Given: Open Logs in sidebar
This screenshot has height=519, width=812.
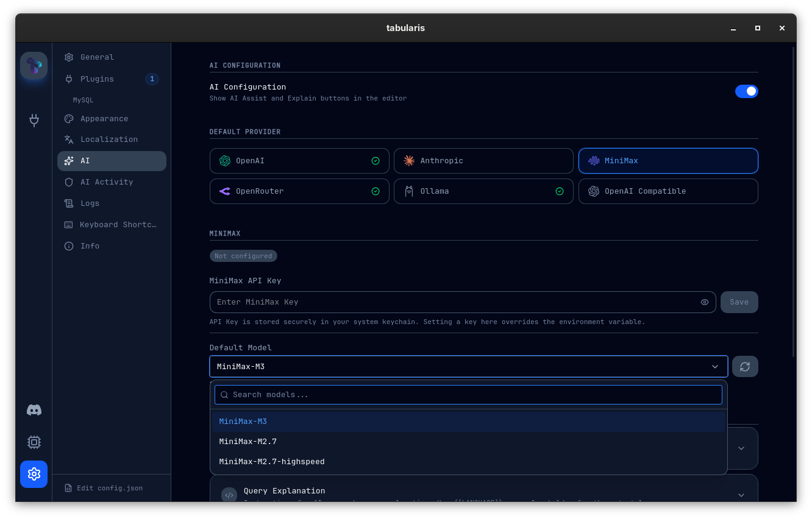Looking at the screenshot, I should pyautogui.click(x=112, y=203).
